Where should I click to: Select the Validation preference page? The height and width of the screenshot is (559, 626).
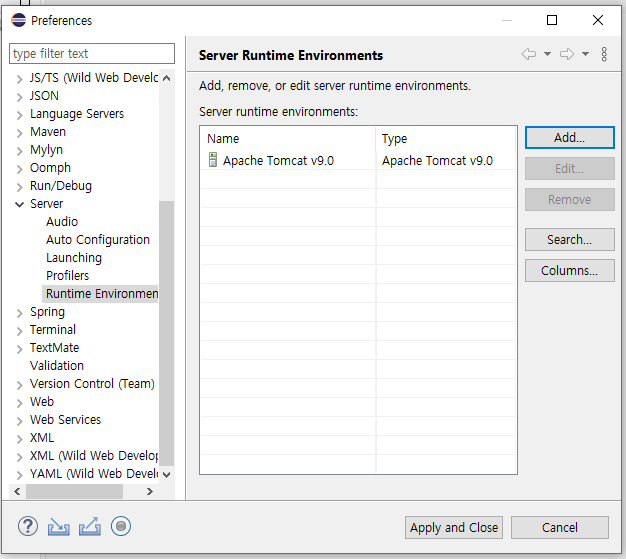point(57,365)
